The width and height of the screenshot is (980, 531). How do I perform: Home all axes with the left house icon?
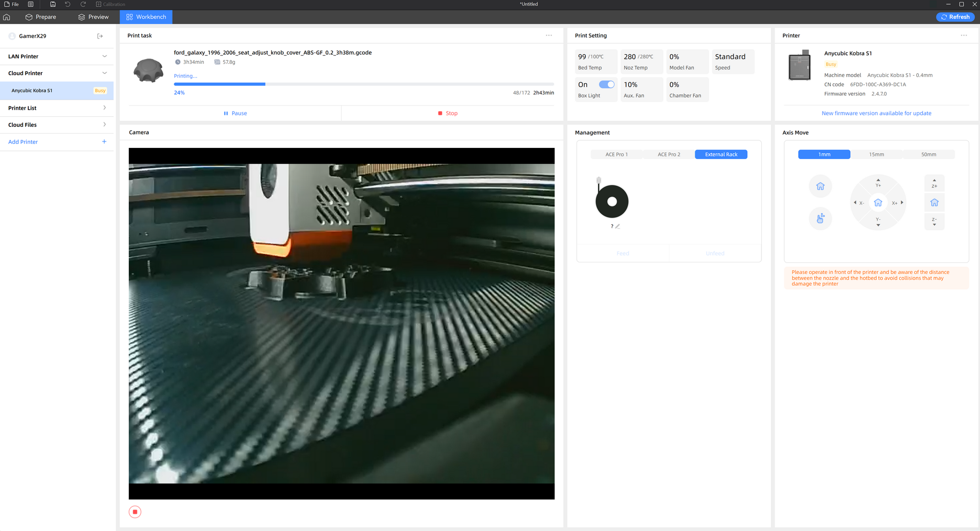[820, 186]
